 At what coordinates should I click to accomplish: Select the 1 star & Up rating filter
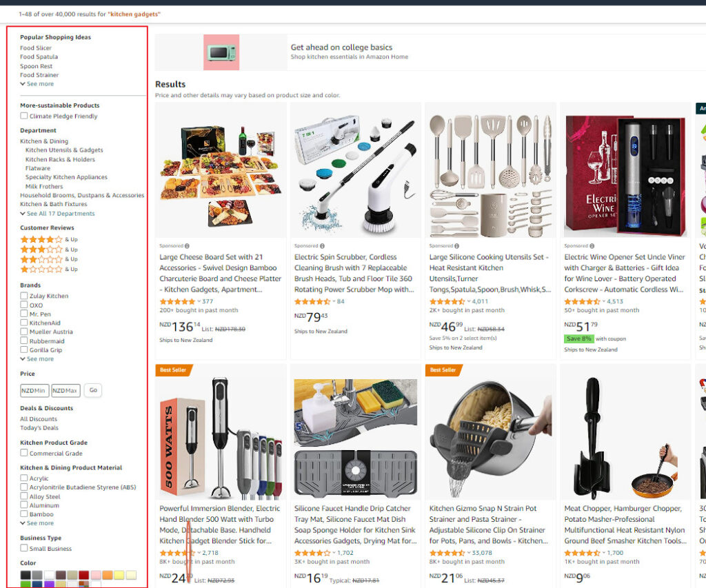(49, 270)
